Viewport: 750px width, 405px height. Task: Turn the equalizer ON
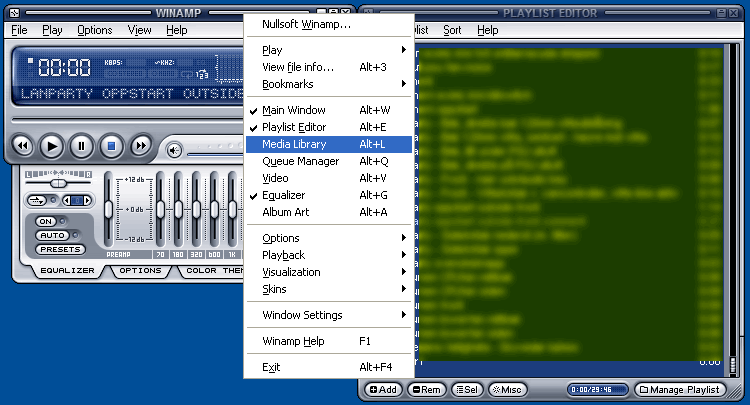pyautogui.click(x=45, y=221)
